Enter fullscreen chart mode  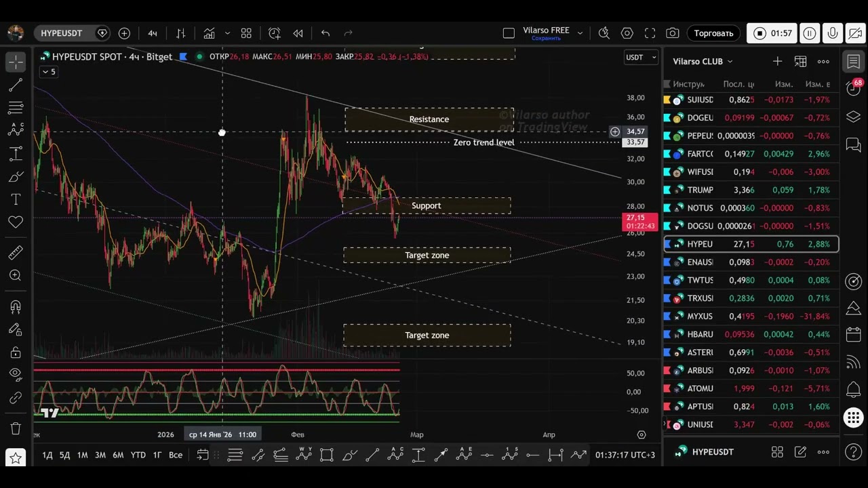650,33
